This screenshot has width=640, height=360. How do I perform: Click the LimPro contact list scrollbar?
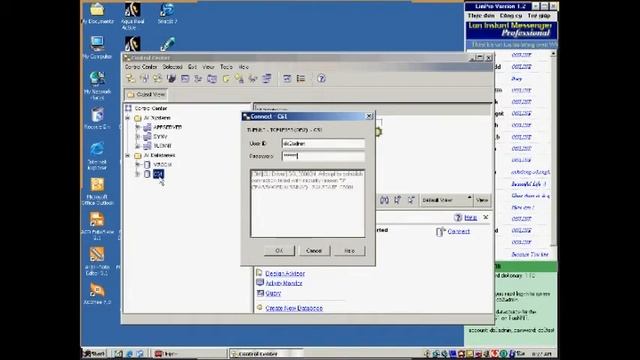(553, 149)
